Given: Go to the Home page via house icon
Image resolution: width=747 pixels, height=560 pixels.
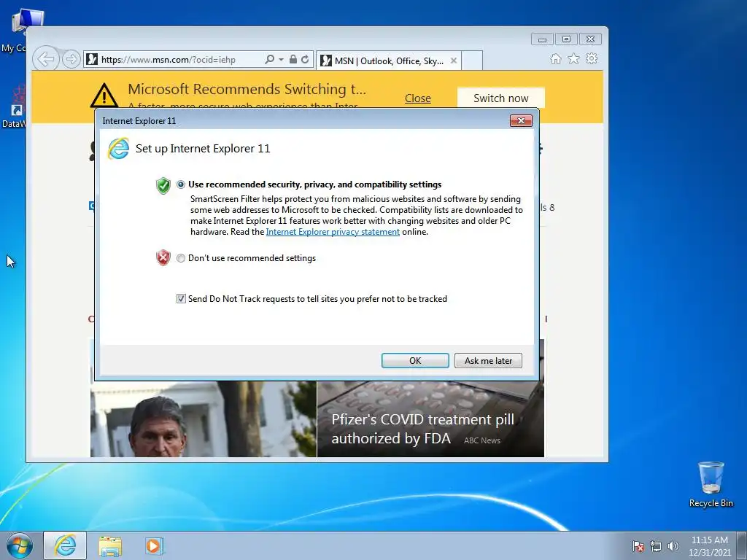Looking at the screenshot, I should (x=555, y=58).
